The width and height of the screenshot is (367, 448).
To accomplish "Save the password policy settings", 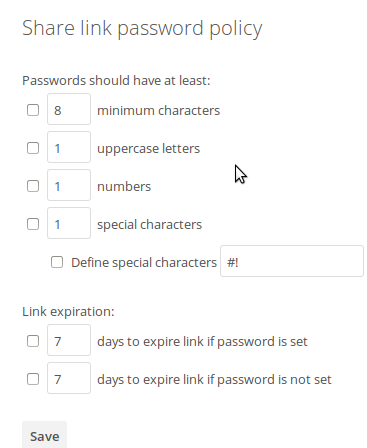I will pos(44,436).
